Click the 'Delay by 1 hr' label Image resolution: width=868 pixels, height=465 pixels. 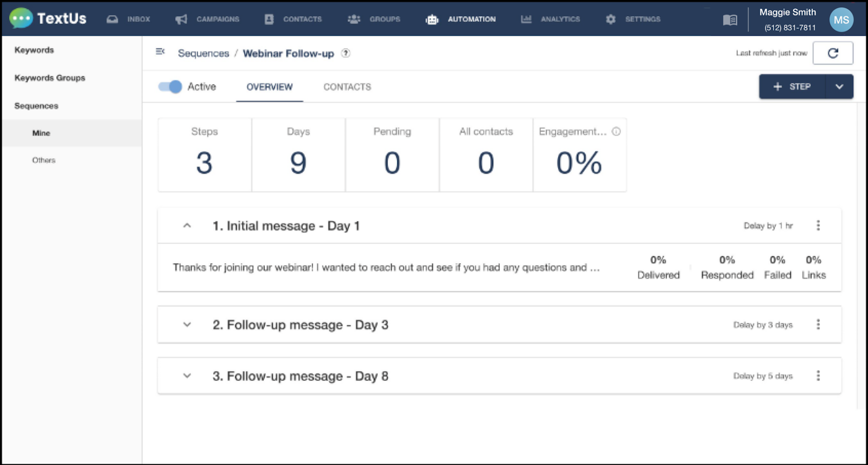[x=768, y=226]
